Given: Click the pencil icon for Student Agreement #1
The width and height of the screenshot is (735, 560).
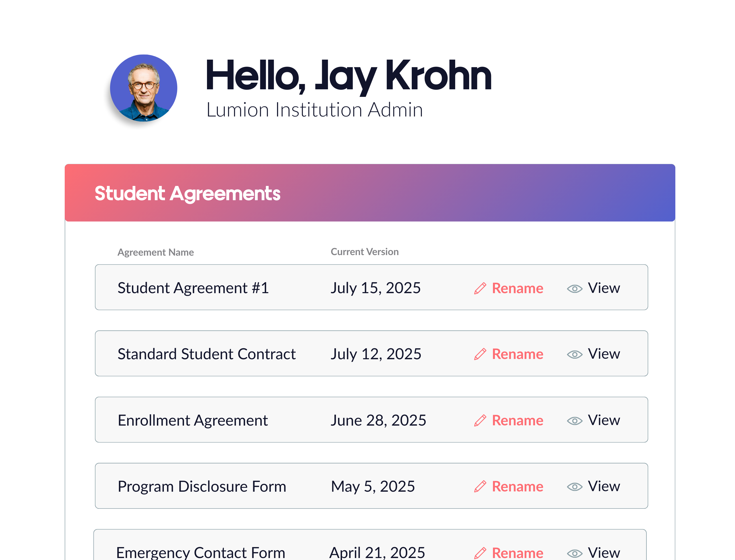Looking at the screenshot, I should (480, 288).
